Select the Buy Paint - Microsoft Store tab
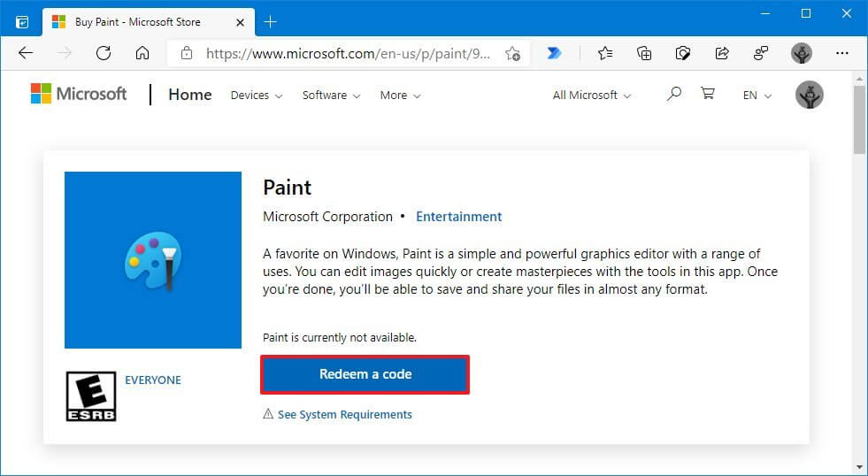The width and height of the screenshot is (868, 476). click(x=149, y=22)
